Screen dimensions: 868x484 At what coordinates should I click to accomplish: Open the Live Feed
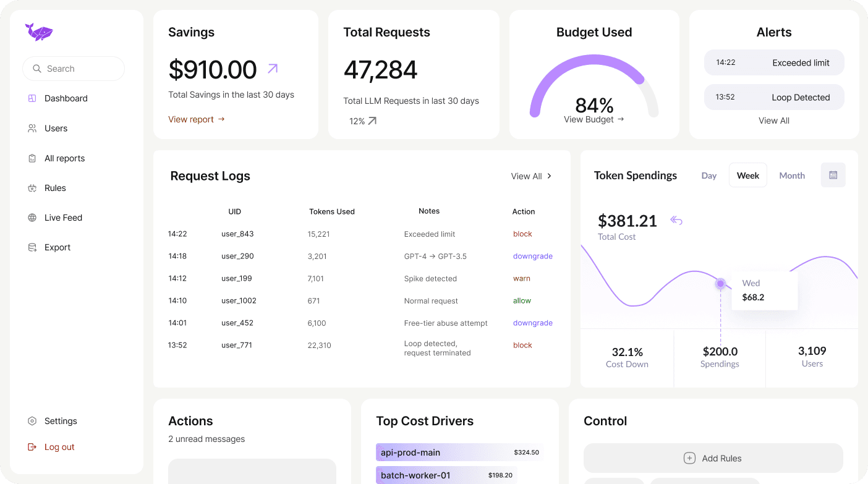pos(63,218)
